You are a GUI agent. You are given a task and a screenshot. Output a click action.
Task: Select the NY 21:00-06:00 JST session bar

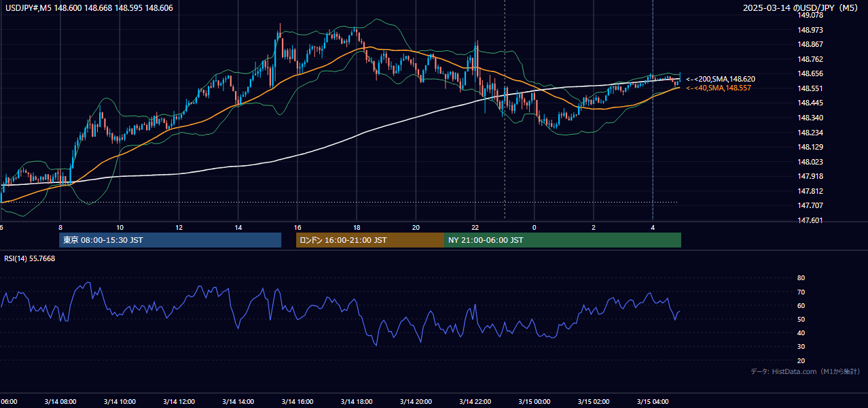(x=562, y=240)
